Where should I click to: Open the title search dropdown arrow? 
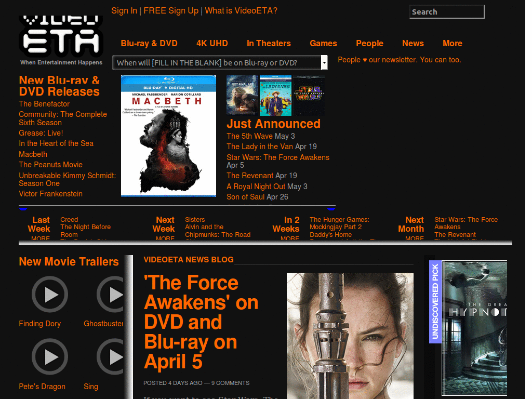(324, 63)
